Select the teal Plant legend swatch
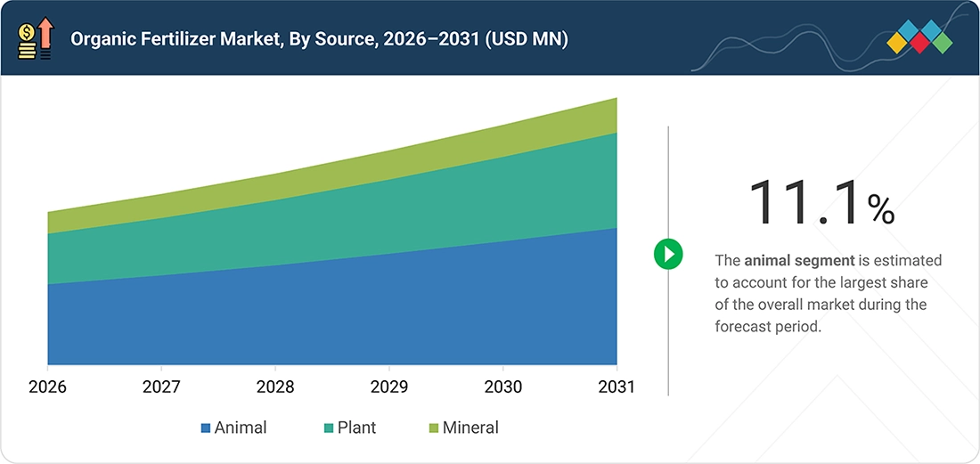Viewport: 980px width, 464px height. tap(329, 428)
